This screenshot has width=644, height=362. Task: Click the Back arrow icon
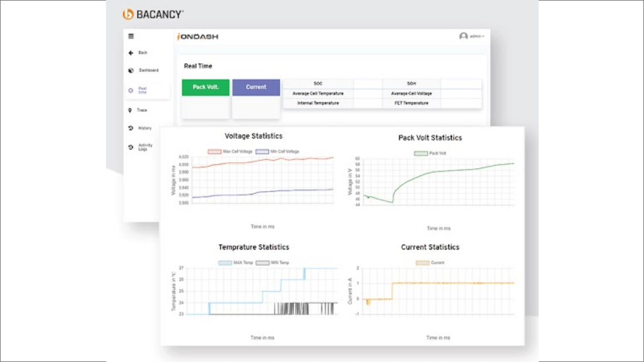131,53
